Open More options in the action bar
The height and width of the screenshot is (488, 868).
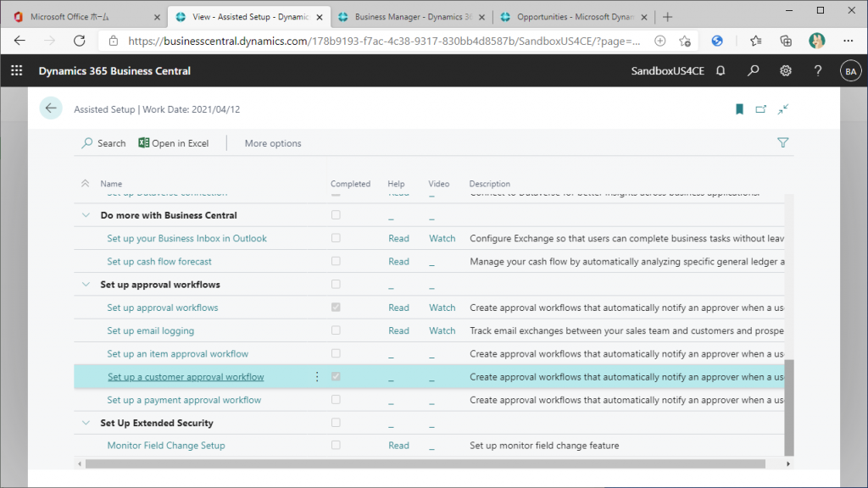point(273,143)
